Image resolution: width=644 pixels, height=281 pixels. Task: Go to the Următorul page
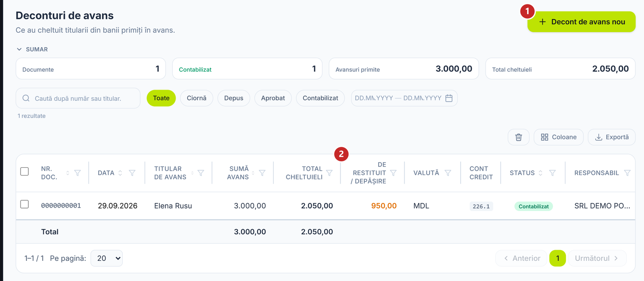coord(597,258)
